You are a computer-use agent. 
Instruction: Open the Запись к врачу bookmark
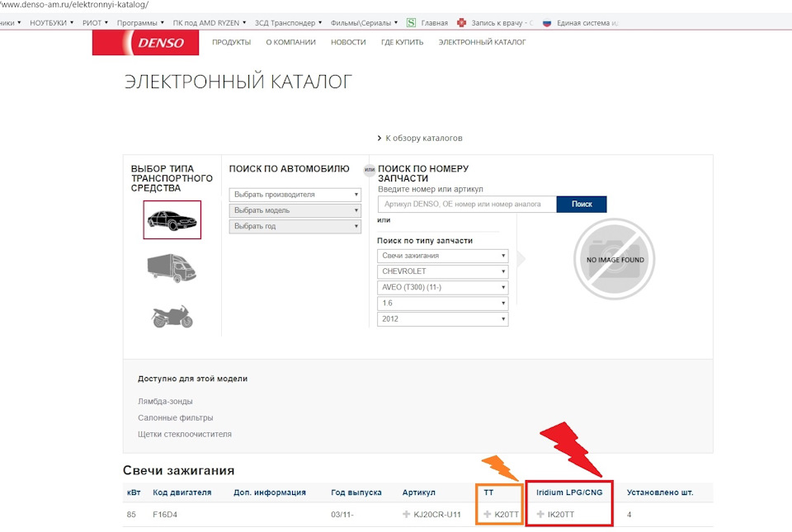coord(494,23)
